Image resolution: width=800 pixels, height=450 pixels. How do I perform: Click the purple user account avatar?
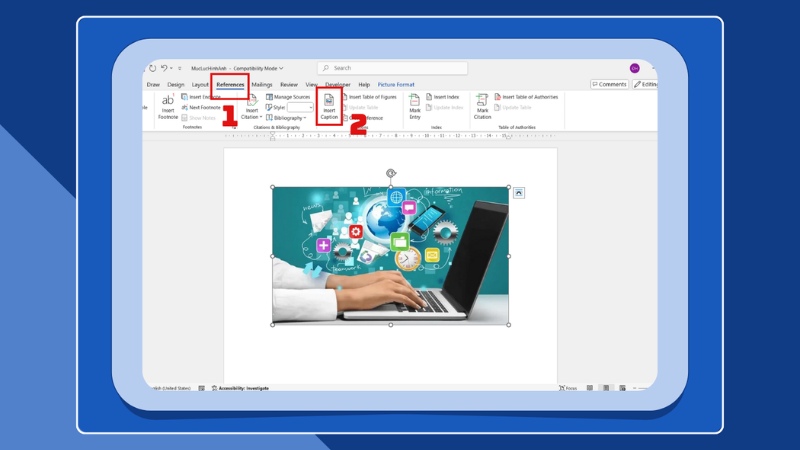coord(635,68)
